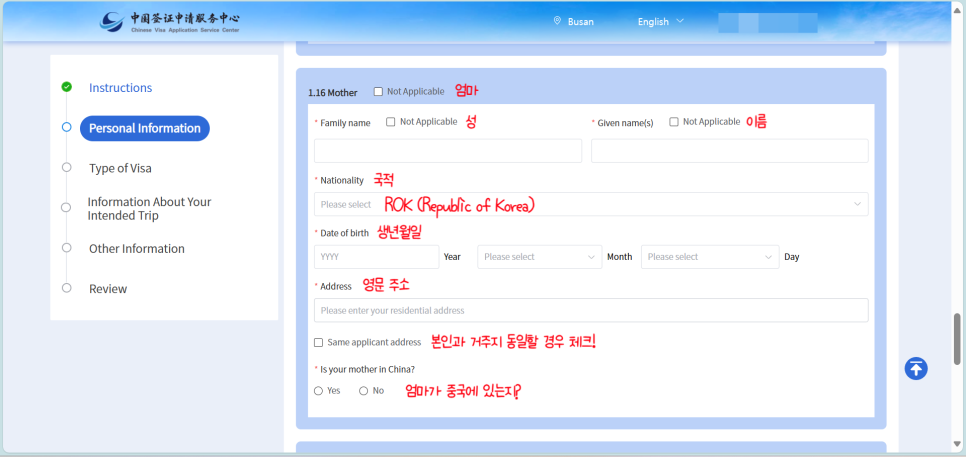Click the YYYY year input field
Image resolution: width=966 pixels, height=457 pixels.
[x=376, y=257]
